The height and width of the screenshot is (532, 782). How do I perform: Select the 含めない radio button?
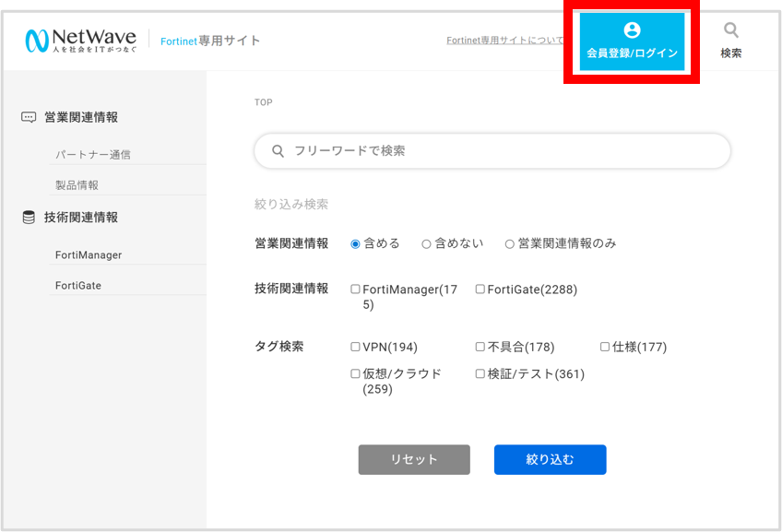tap(426, 244)
